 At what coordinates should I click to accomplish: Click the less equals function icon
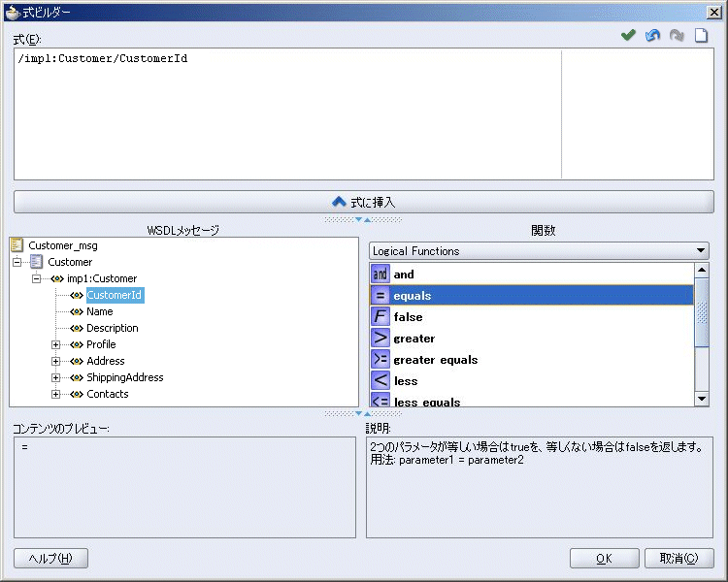381,400
